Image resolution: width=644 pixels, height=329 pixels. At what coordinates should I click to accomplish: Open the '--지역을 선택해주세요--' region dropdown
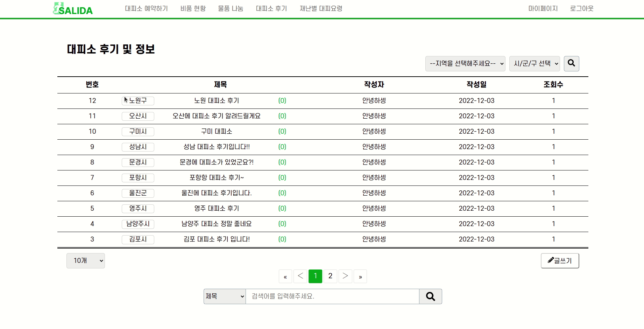coord(465,64)
